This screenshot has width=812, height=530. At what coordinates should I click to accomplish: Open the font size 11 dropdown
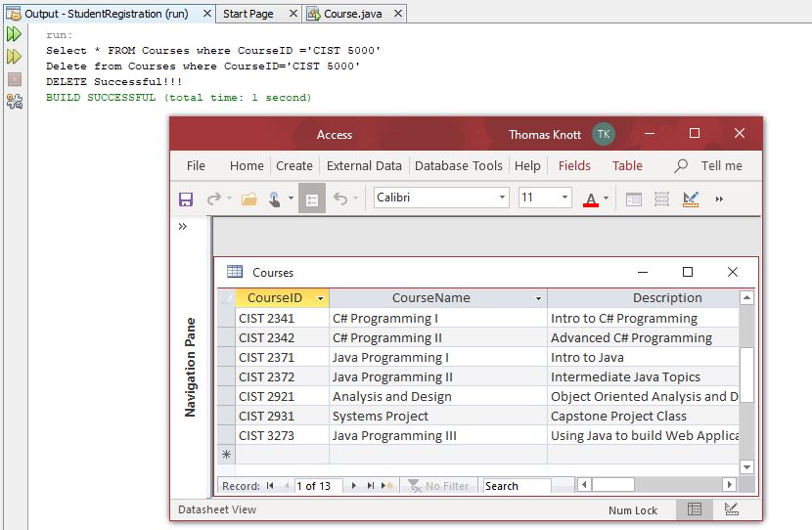564,198
